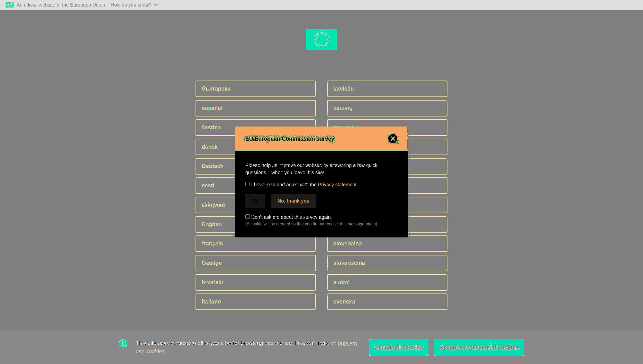Image resolution: width=643 pixels, height=364 pixels.
Task: Click 'An official website of the European Union' text
Action: click(61, 5)
